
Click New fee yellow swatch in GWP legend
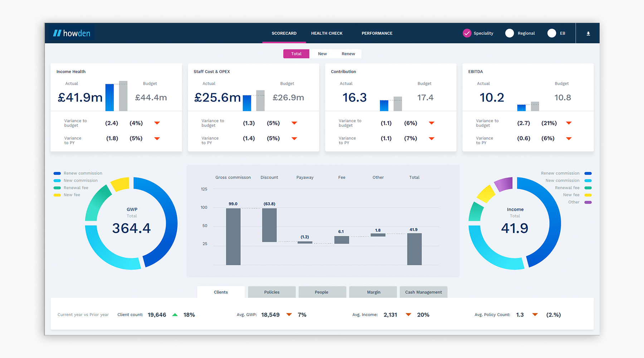click(57, 195)
